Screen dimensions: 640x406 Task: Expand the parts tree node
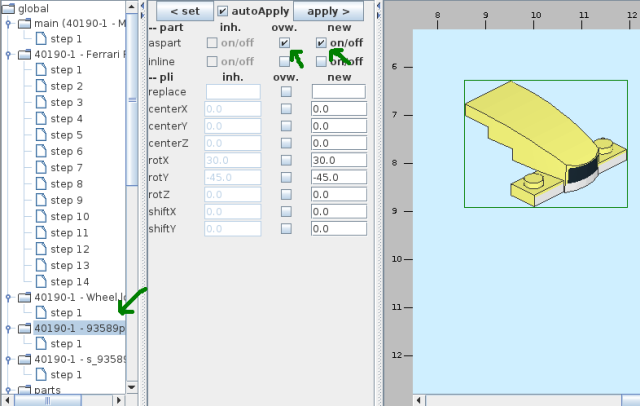[9, 390]
